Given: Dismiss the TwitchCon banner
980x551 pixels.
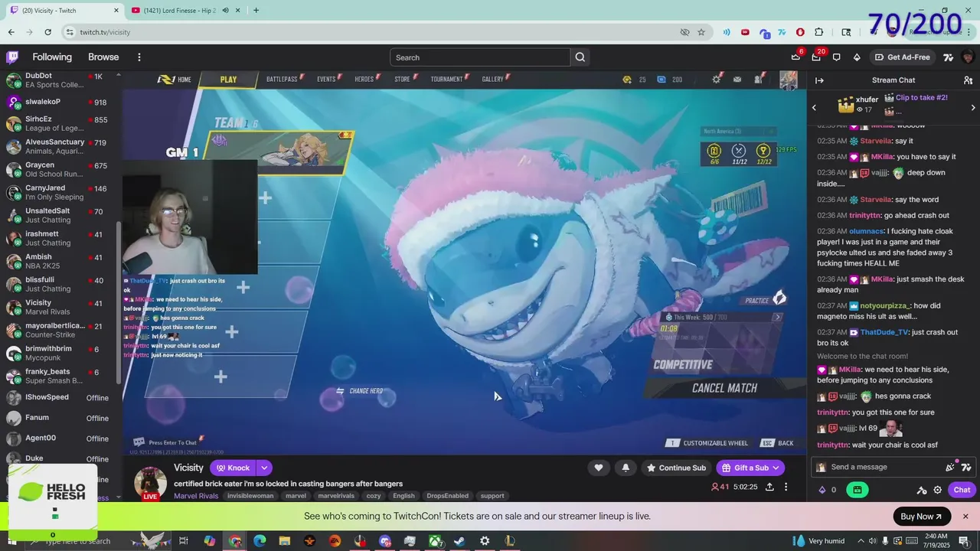Looking at the screenshot, I should click(965, 517).
